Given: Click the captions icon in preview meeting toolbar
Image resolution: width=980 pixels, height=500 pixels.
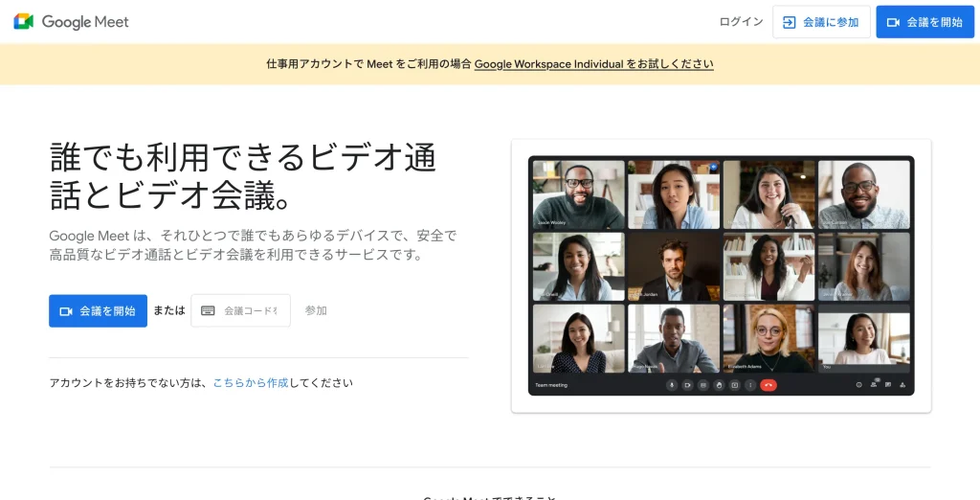Looking at the screenshot, I should tap(703, 385).
